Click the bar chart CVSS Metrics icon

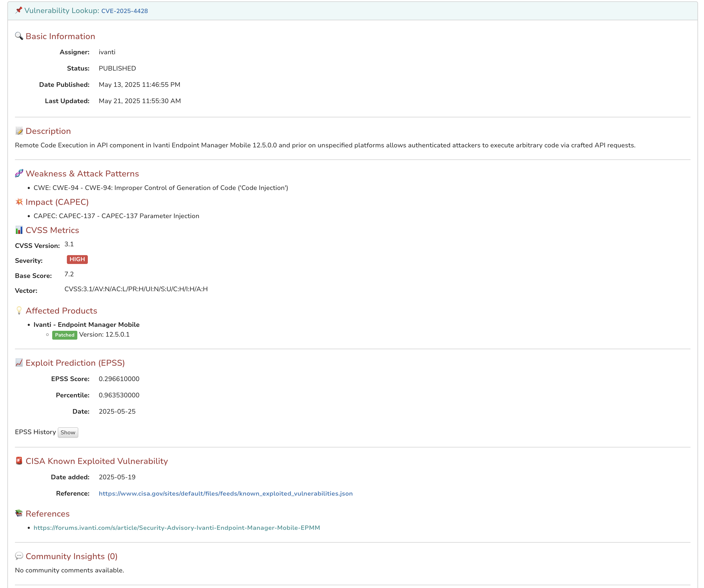(19, 230)
